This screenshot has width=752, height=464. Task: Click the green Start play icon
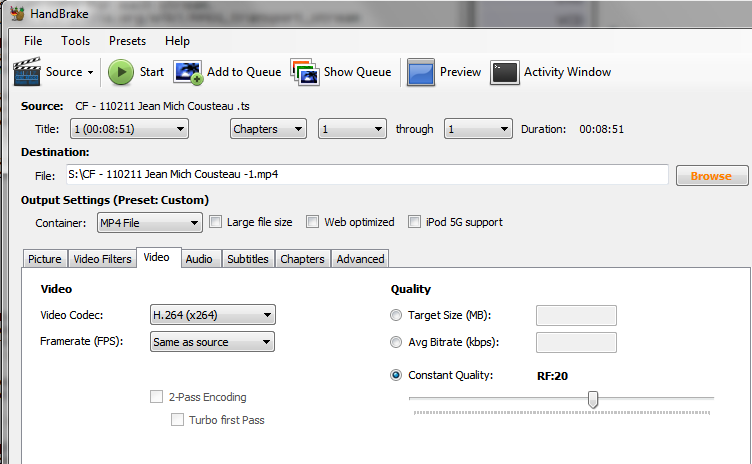(x=120, y=72)
